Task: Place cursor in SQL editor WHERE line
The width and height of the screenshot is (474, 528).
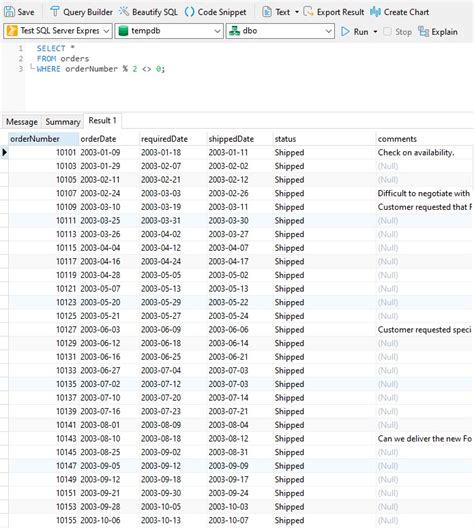Action: click(100, 69)
